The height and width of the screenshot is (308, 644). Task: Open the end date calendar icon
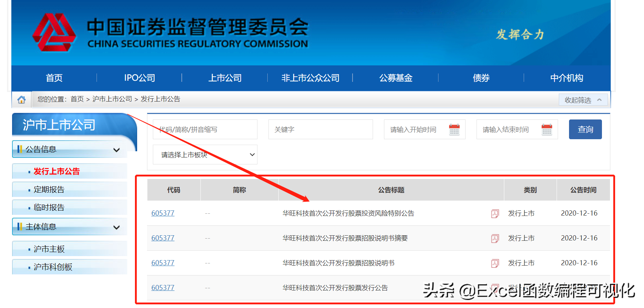547,129
